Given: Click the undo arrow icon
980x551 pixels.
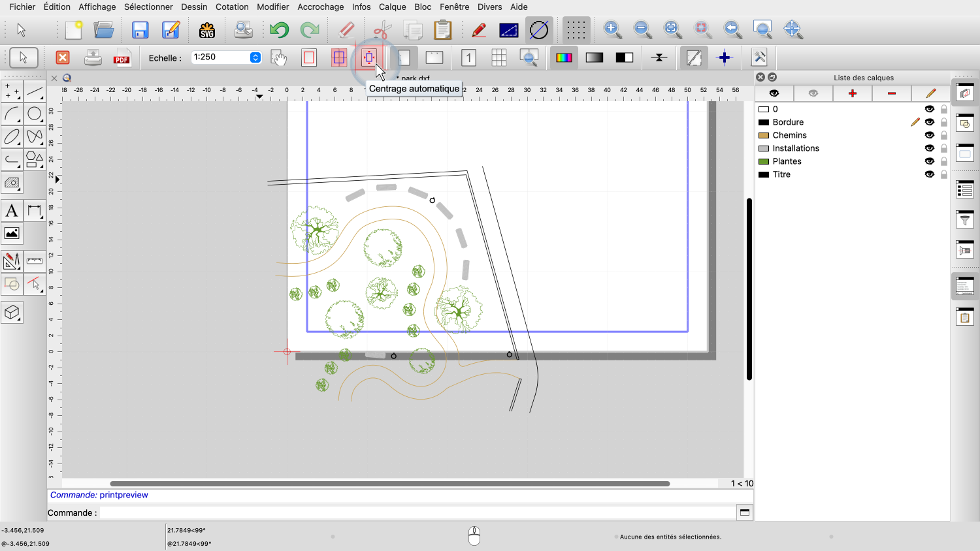Looking at the screenshot, I should pyautogui.click(x=279, y=30).
